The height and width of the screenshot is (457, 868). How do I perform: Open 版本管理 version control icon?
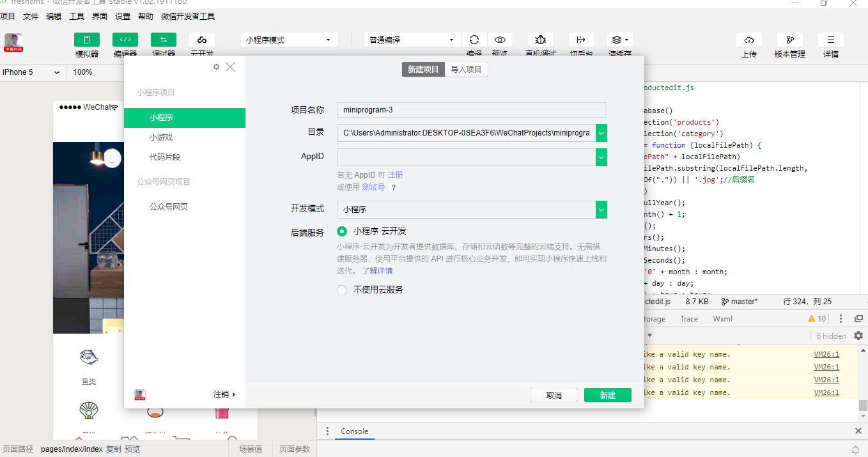(x=790, y=40)
